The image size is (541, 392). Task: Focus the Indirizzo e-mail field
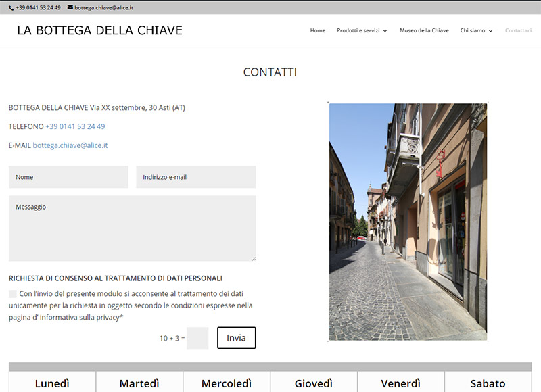(x=196, y=177)
